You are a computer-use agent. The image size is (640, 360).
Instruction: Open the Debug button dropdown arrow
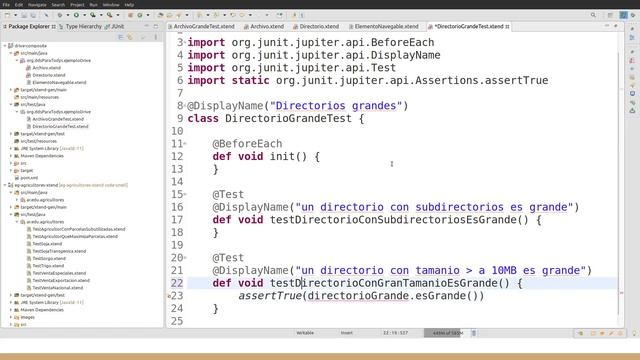coord(68,15)
